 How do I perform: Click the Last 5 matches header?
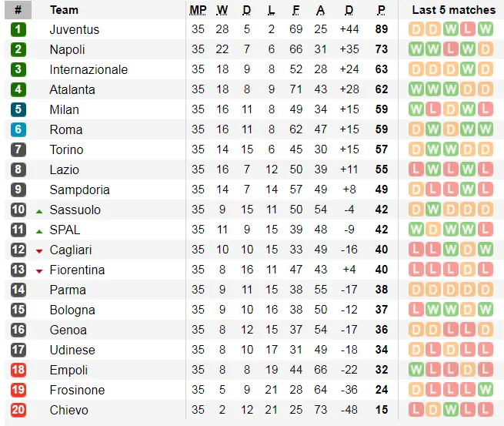453,10
